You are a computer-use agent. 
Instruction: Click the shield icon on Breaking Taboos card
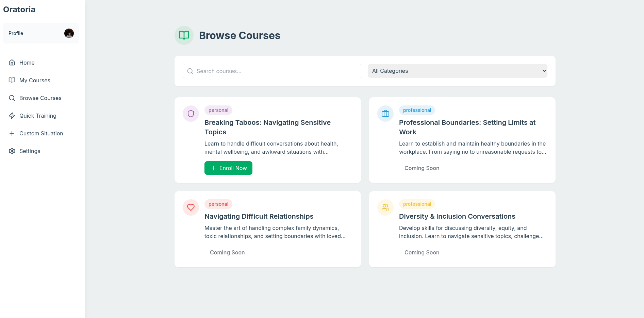tap(191, 114)
